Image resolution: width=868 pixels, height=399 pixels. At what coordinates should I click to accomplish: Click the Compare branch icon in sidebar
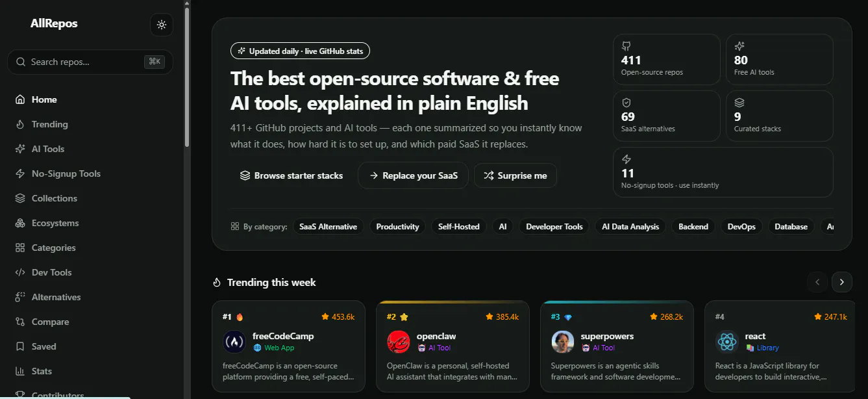point(19,322)
